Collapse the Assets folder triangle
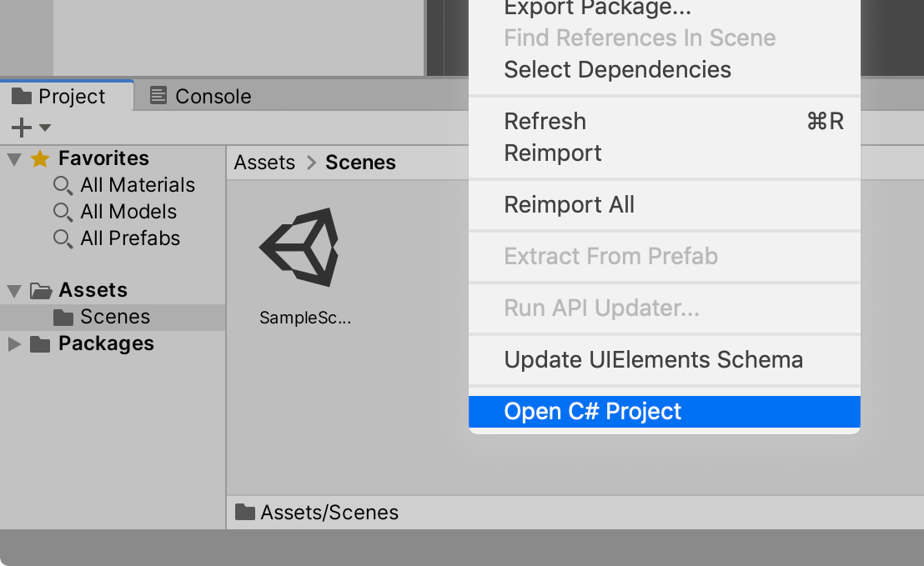 tap(14, 290)
